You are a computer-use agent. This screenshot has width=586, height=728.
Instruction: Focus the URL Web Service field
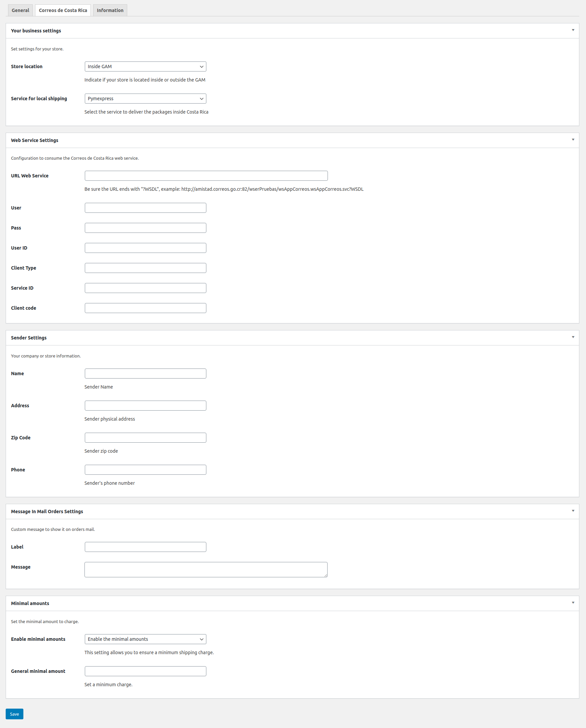coord(206,176)
